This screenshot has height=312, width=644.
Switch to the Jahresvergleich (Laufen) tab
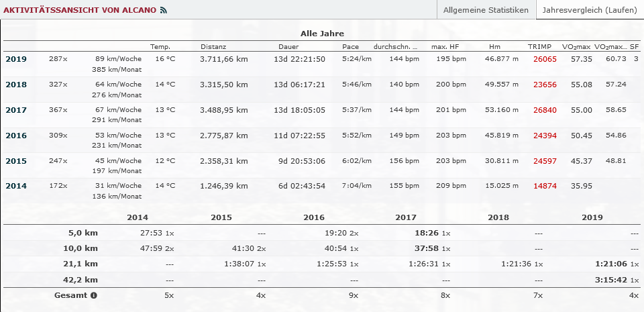590,11
